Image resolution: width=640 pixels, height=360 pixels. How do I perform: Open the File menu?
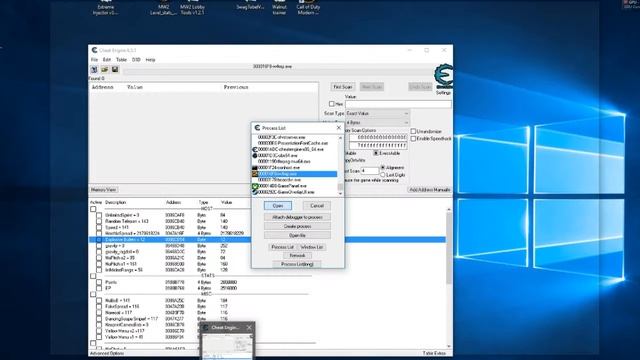(x=94, y=60)
